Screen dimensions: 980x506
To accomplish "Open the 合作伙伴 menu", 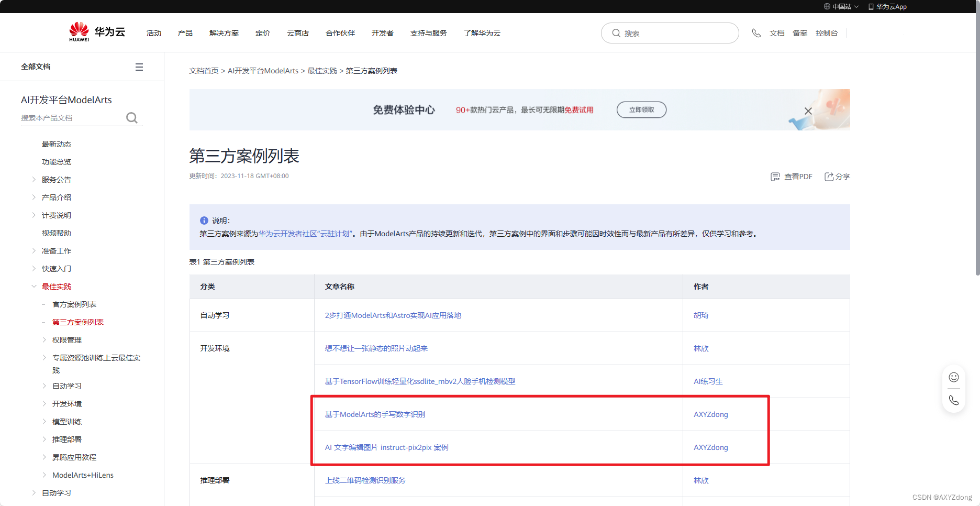I will (x=340, y=33).
